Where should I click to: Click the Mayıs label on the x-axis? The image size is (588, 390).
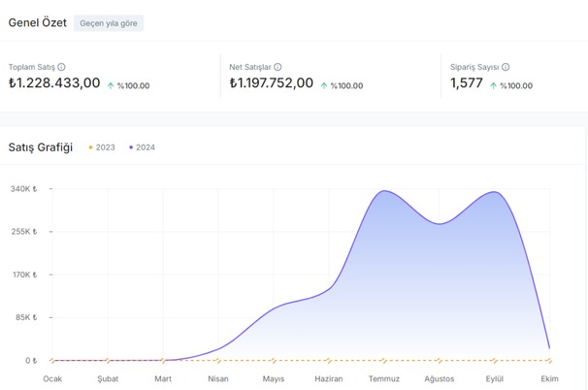click(274, 379)
